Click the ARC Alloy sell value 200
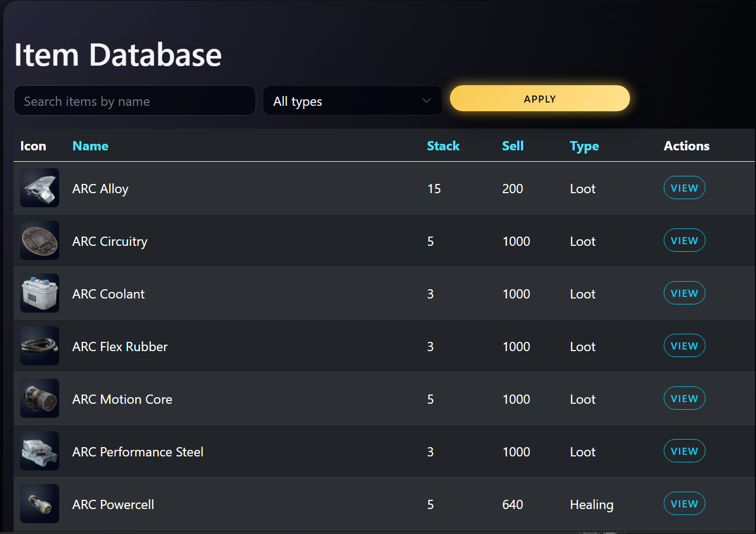756x534 pixels. point(513,189)
